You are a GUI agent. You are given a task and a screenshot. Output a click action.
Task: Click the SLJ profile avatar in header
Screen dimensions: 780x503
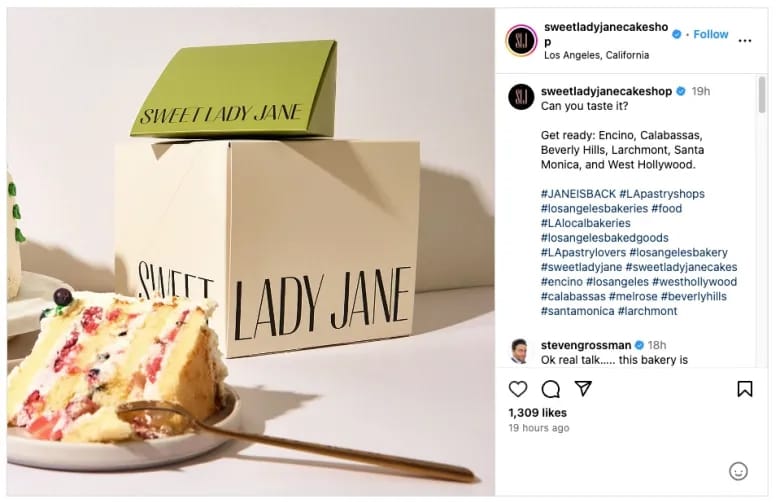[521, 41]
